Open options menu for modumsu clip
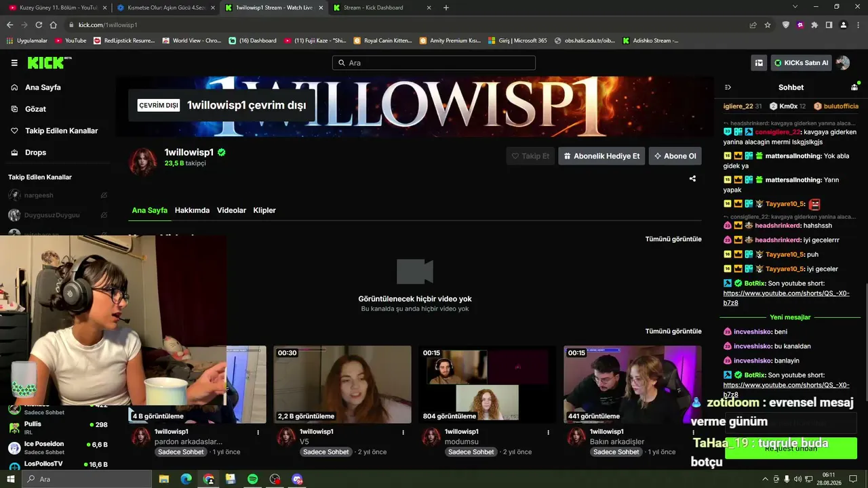This screenshot has width=868, height=488. pos(548,432)
